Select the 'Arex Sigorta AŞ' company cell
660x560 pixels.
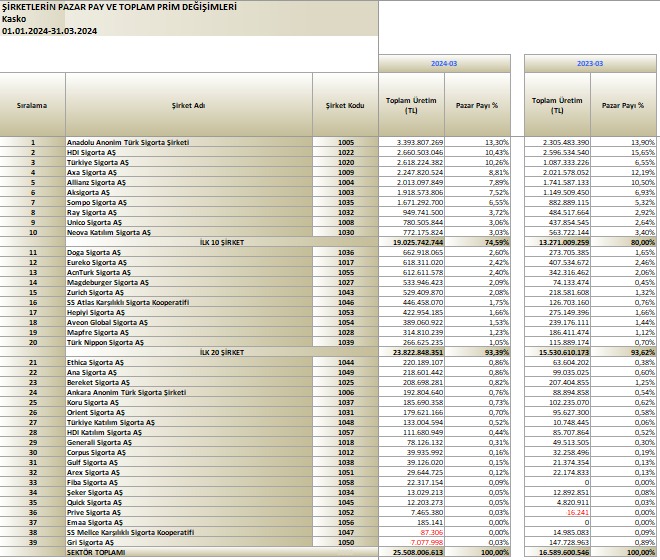189,472
